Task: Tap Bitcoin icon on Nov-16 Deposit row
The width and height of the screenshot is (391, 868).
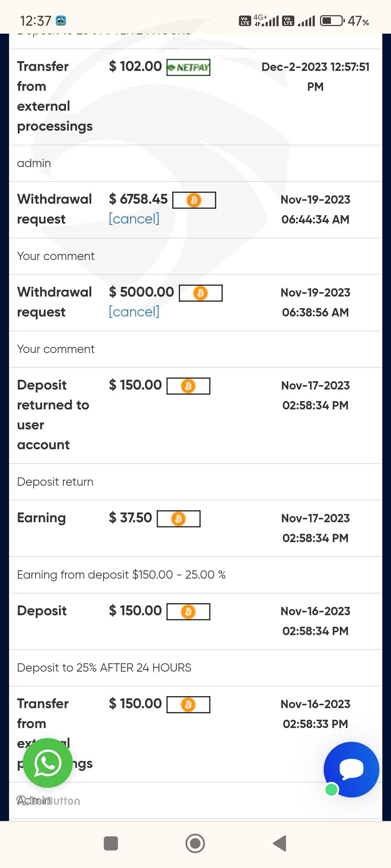Action: (x=188, y=612)
